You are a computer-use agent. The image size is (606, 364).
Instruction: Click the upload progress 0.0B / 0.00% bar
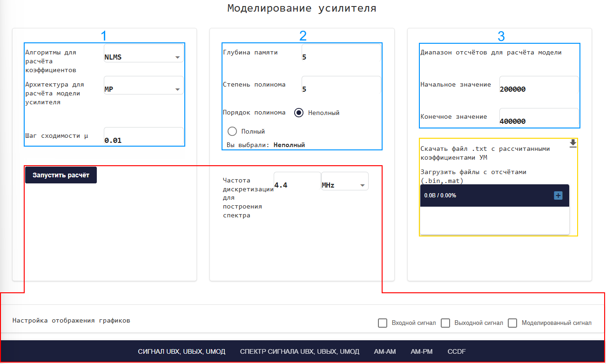pos(495,195)
